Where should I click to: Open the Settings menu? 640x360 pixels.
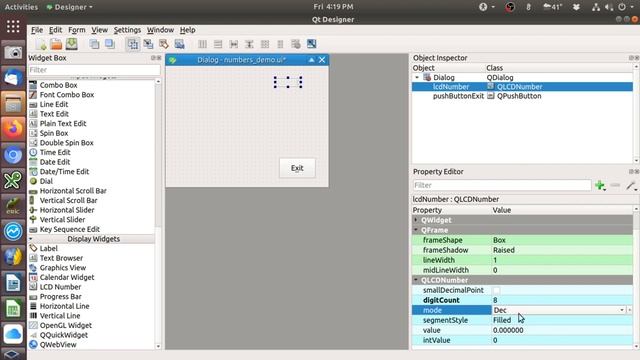pos(127,30)
